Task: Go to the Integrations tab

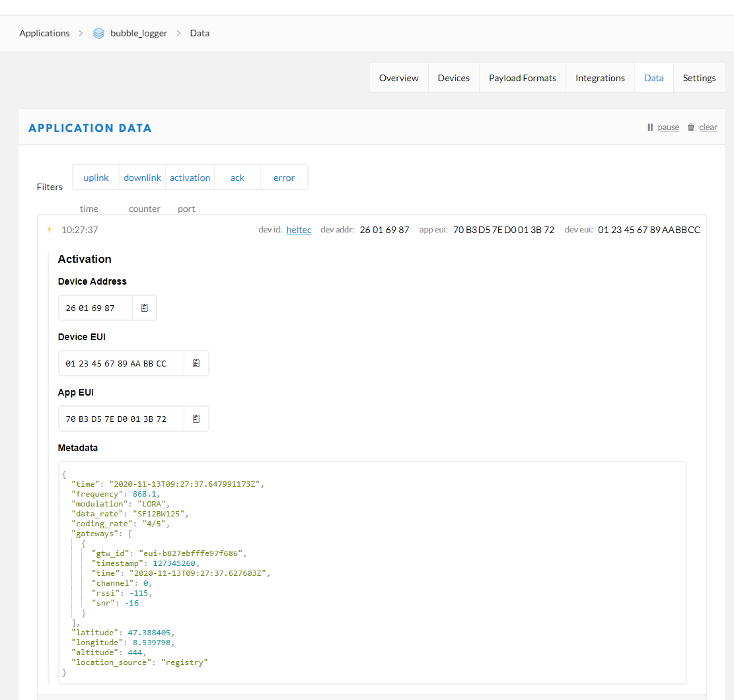Action: 600,78
